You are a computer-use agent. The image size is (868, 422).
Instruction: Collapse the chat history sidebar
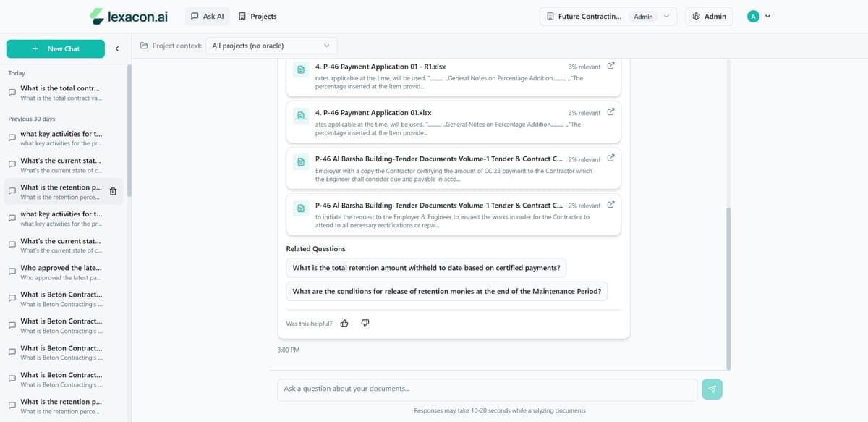pyautogui.click(x=117, y=49)
